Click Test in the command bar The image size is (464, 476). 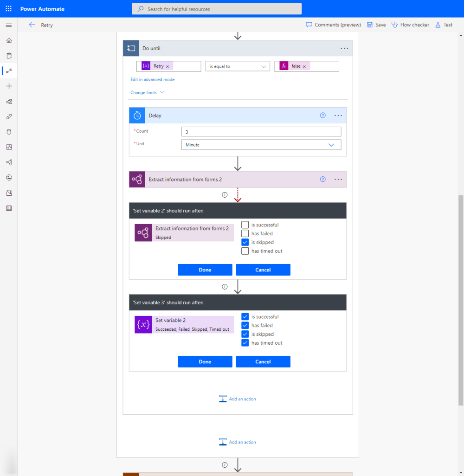444,25
